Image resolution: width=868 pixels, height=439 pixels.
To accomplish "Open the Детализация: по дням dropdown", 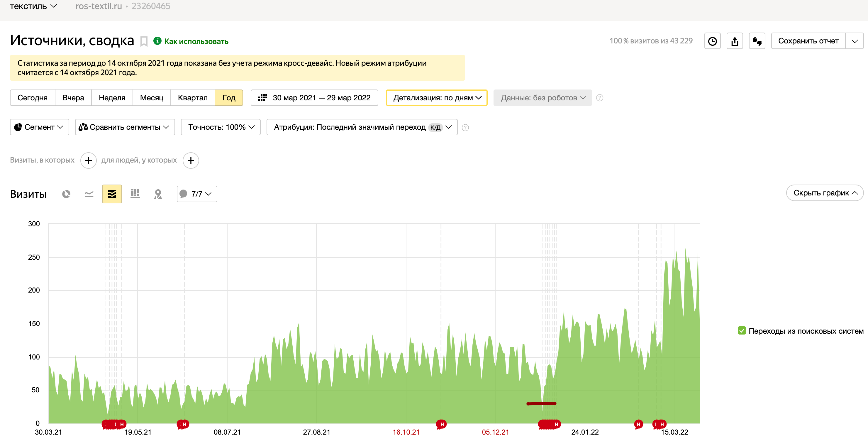I will 437,98.
